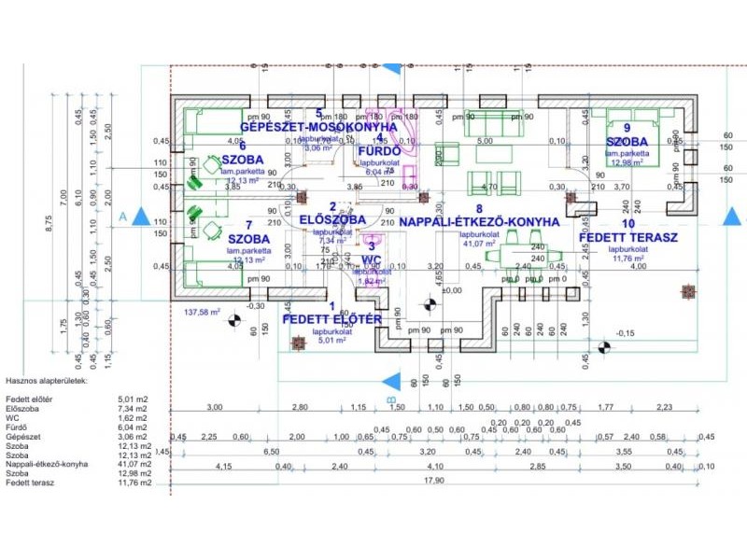Click the 'Hasznos alapterületek:' heading
This screenshot has height=560, width=747.
[47, 381]
